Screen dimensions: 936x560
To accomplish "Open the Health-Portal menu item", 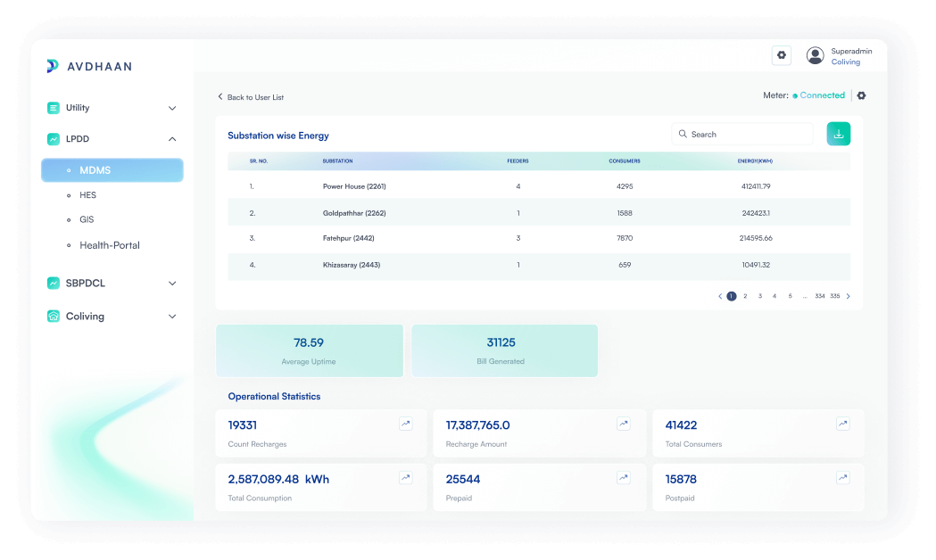I will coord(109,244).
